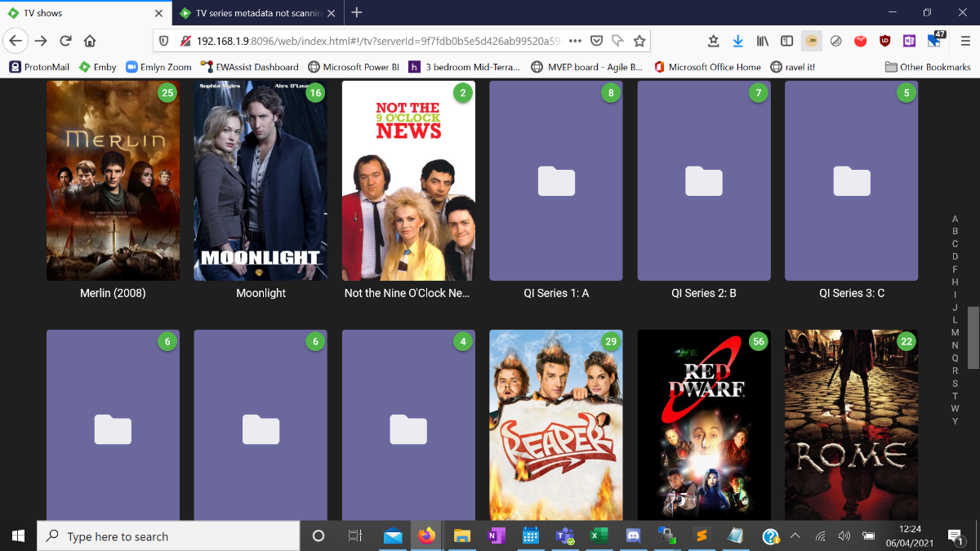Open a new browser tab
This screenshot has height=551, width=980.
(357, 12)
